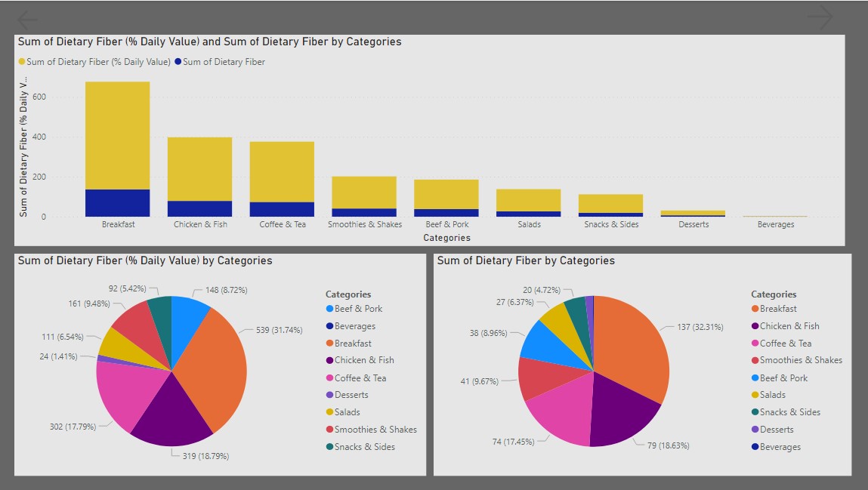Select orange 539 (31.74%) slice in left pie
868x490 pixels.
213,371
